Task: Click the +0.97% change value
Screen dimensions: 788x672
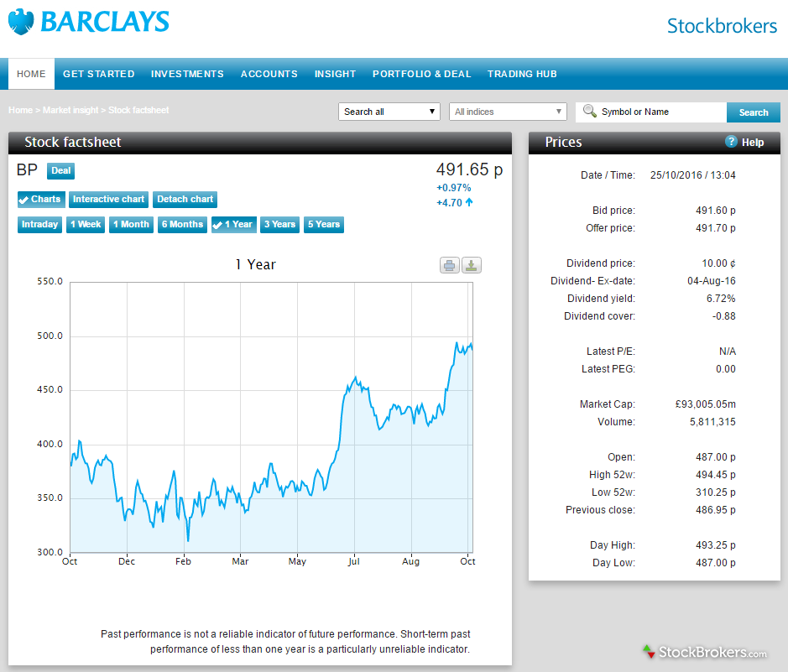Action: [453, 188]
